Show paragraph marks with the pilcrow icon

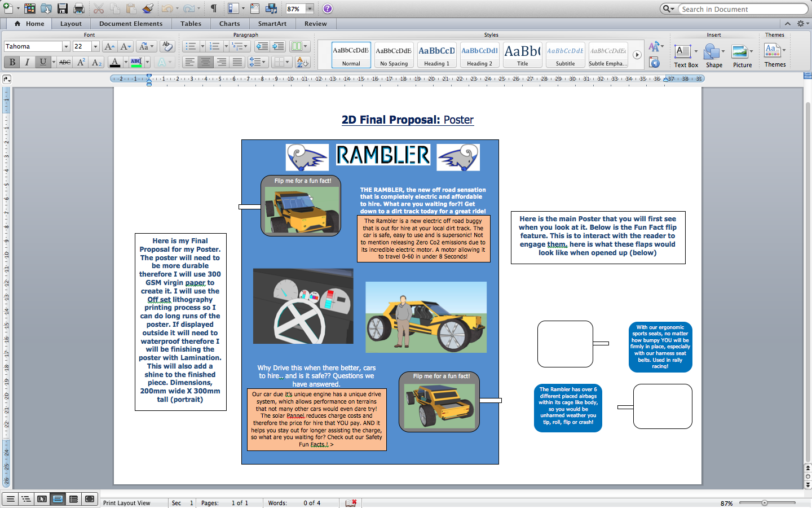coord(213,8)
